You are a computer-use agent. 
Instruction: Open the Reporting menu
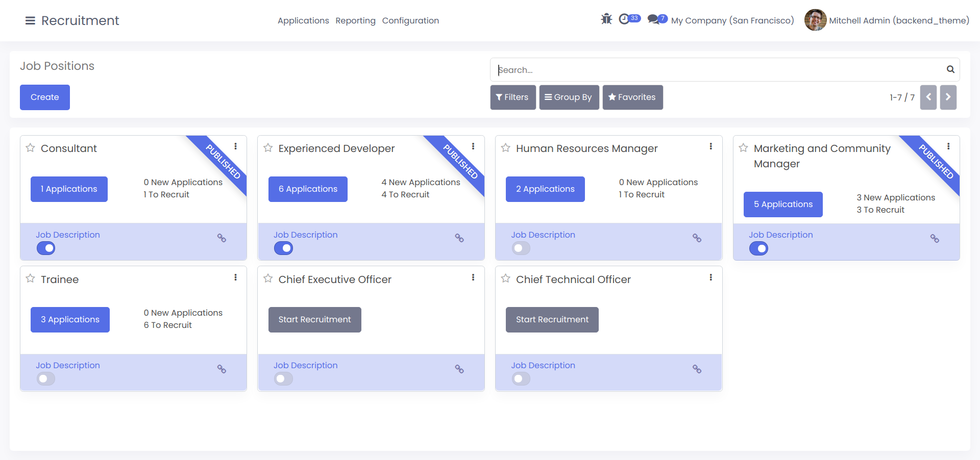point(355,21)
